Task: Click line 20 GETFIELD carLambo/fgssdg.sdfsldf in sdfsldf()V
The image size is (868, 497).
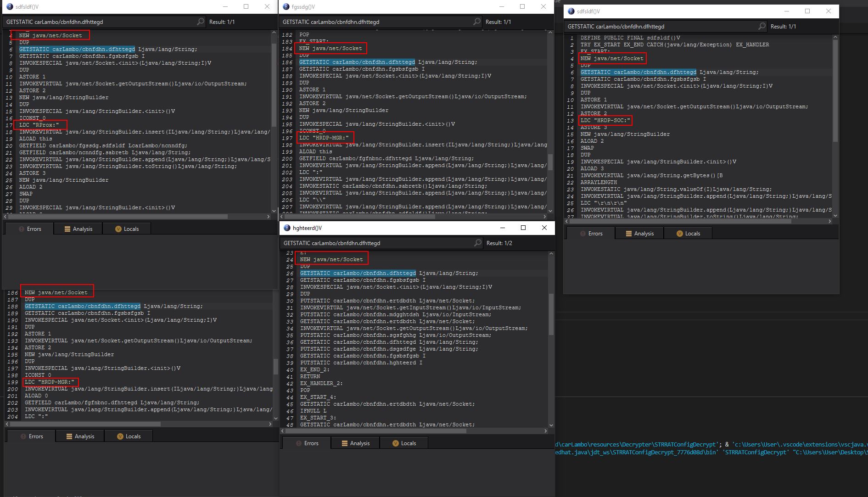Action: tap(103, 145)
